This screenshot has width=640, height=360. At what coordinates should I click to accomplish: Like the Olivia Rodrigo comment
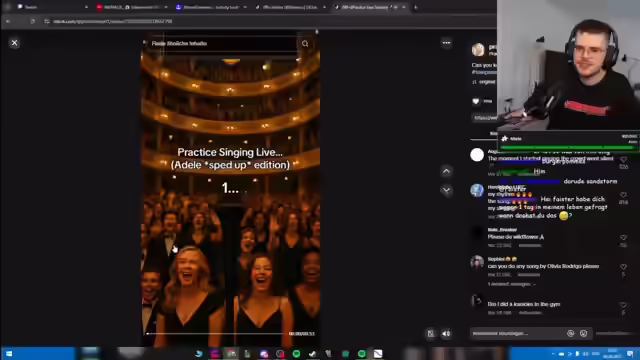(623, 267)
